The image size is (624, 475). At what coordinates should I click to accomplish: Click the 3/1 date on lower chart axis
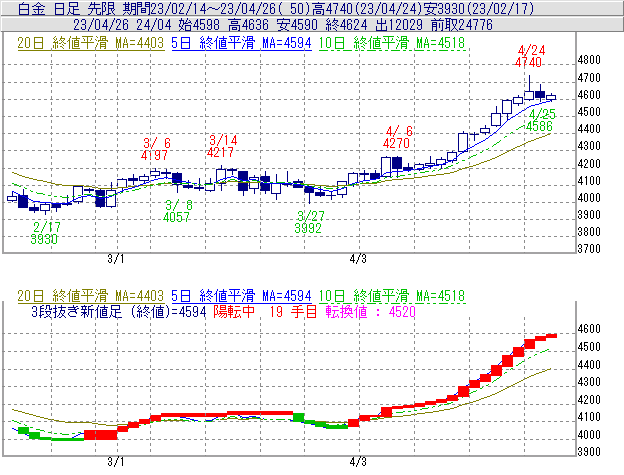tap(116, 462)
